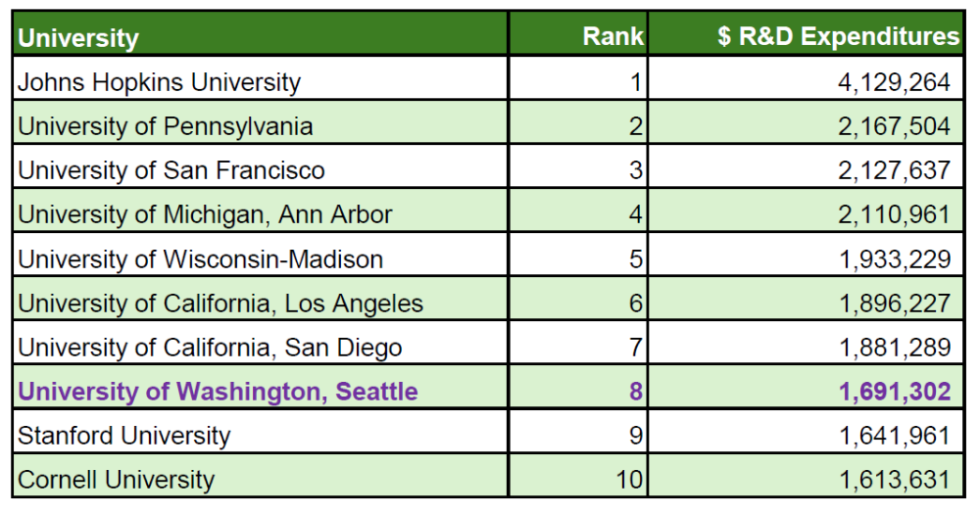Select University of Michigan, Ann Arbor cell
The height and width of the screenshot is (514, 980).
205,214
